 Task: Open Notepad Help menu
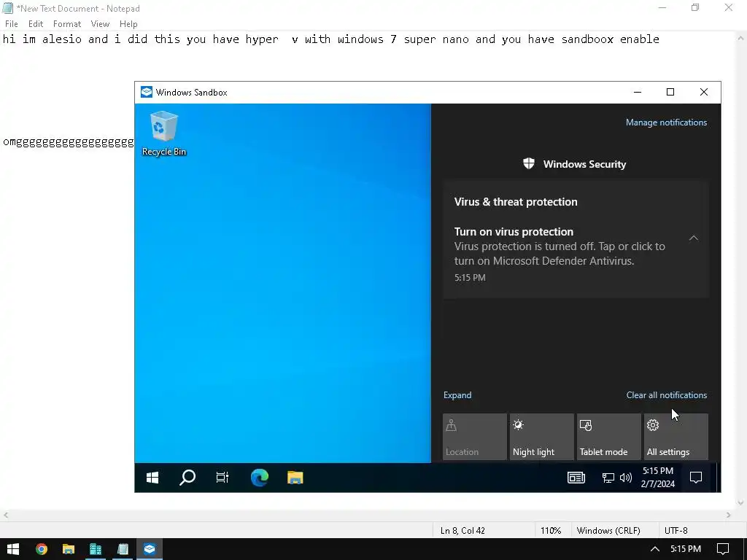point(128,24)
